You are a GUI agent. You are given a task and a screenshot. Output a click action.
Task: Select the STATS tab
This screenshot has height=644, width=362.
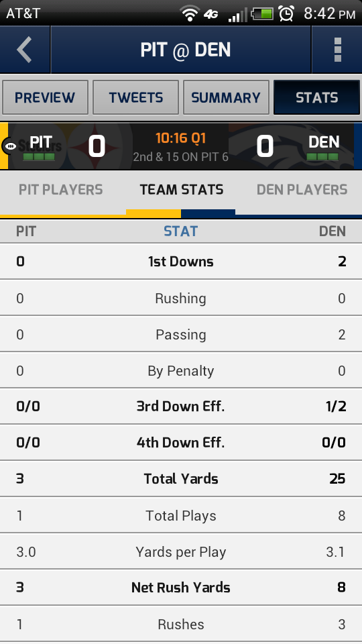click(317, 97)
